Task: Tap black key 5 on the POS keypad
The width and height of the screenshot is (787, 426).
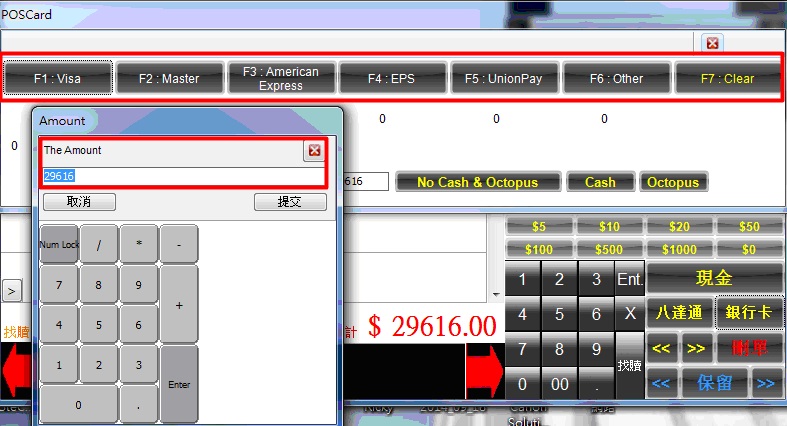Action: pyautogui.click(x=560, y=314)
